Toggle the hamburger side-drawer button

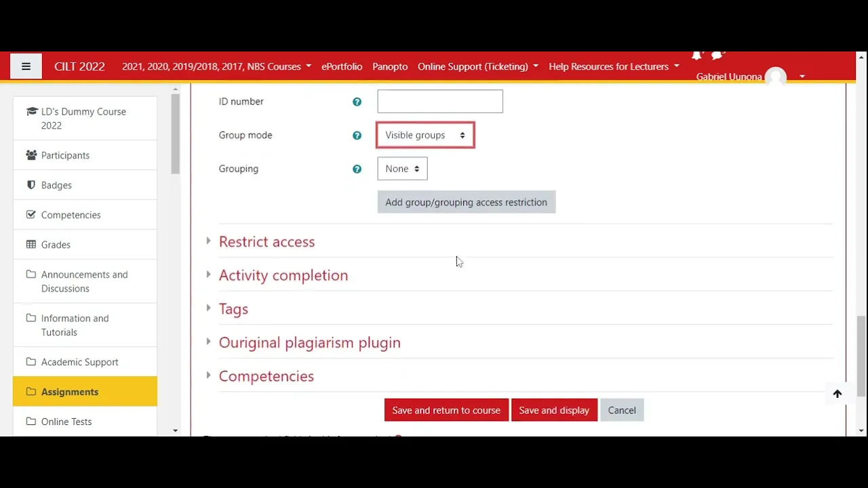pyautogui.click(x=26, y=66)
